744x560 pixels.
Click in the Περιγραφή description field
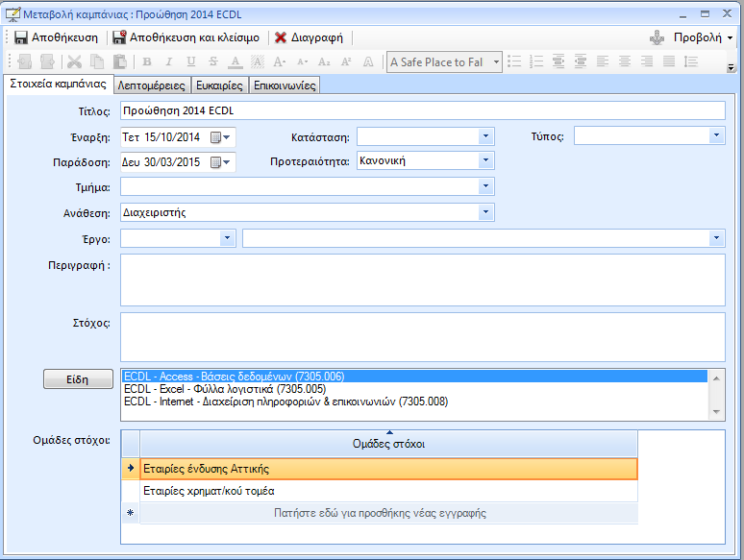click(422, 279)
